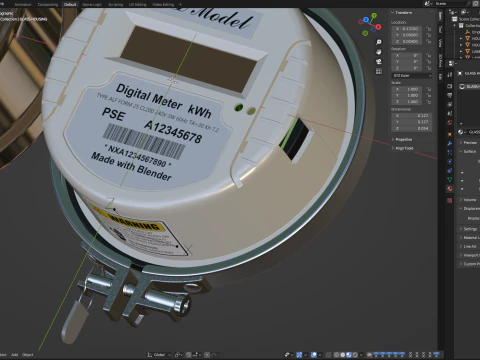Toggle lock on Location Y
480x360 pixels.
[x=429, y=35]
